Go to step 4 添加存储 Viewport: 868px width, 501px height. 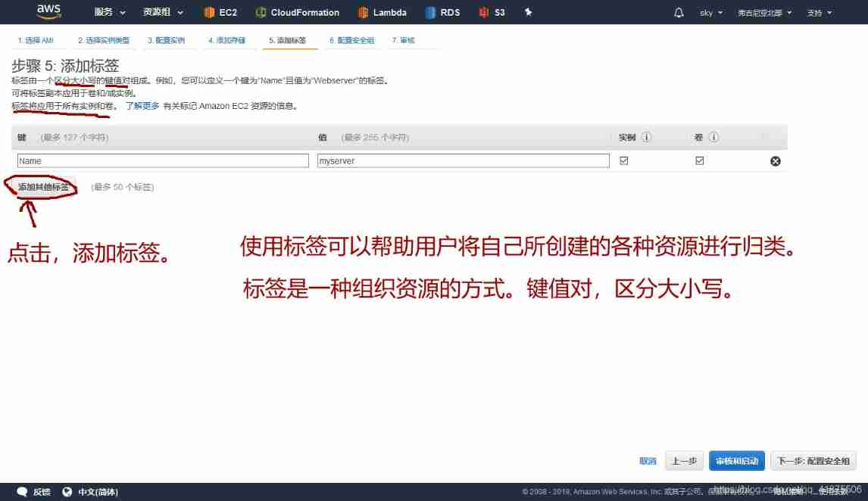227,40
